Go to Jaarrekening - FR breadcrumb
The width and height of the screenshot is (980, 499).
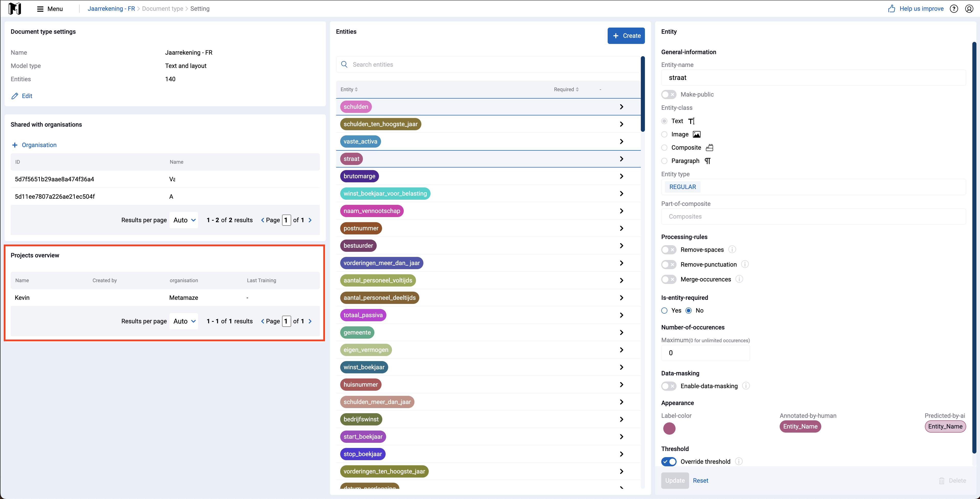pos(111,8)
